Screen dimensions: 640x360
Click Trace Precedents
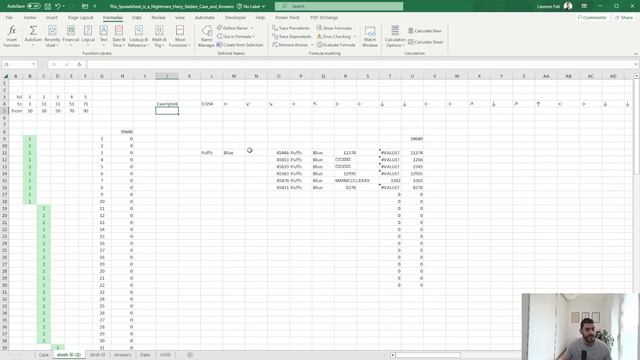coord(291,28)
